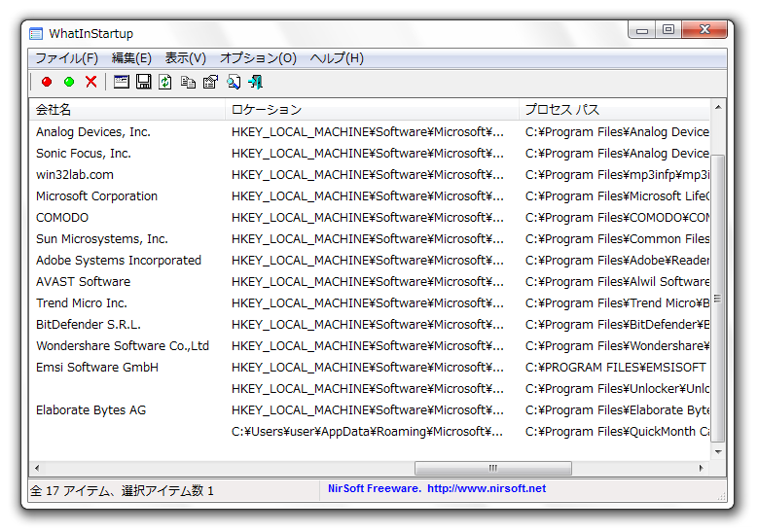Select the Emsi Software GmbH row
Screen dimensions: 758x532
370,368
